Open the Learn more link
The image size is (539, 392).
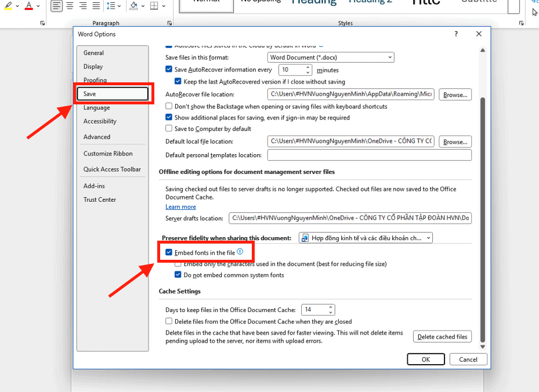180,207
